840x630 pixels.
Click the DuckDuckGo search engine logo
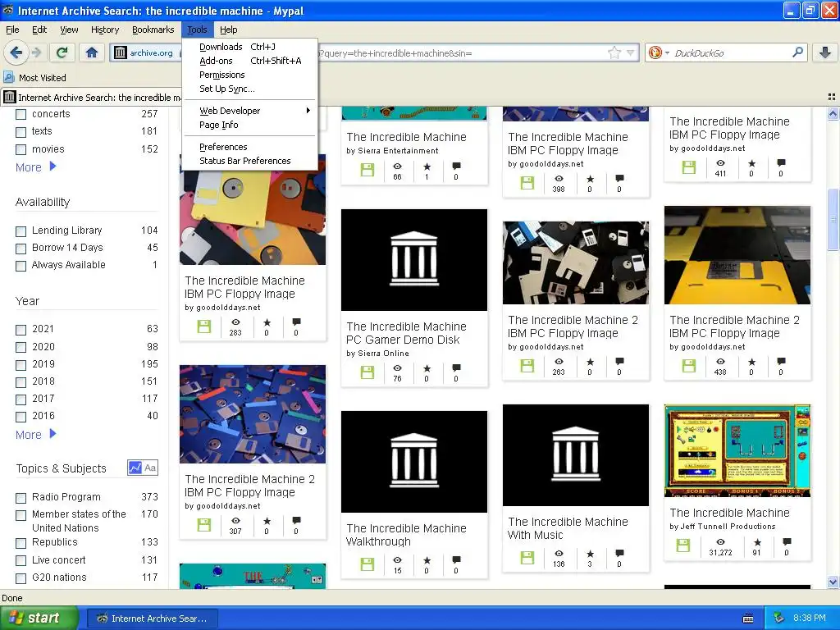point(655,52)
